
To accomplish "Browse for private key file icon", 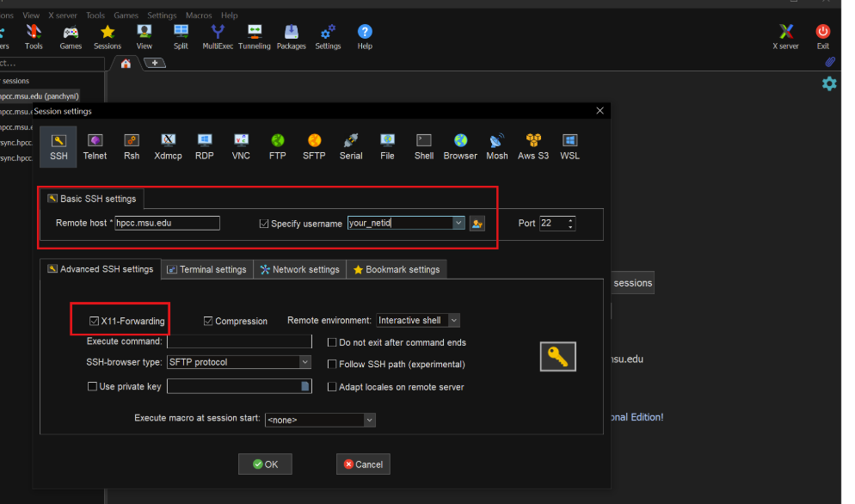I will (x=305, y=386).
